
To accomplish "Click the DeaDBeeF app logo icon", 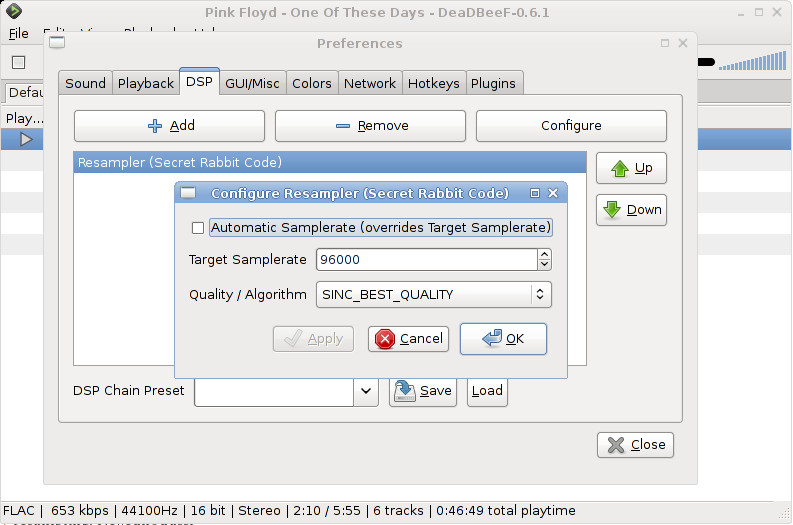I will point(14,11).
